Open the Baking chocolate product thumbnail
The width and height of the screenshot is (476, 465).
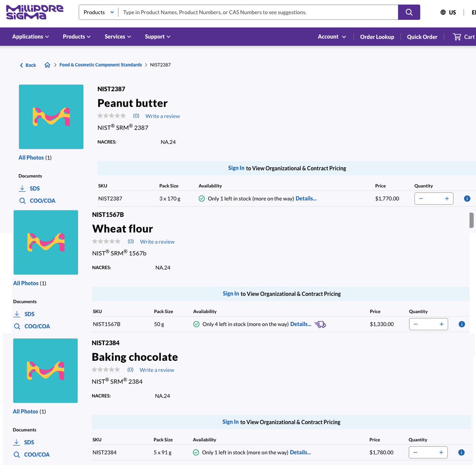[46, 371]
